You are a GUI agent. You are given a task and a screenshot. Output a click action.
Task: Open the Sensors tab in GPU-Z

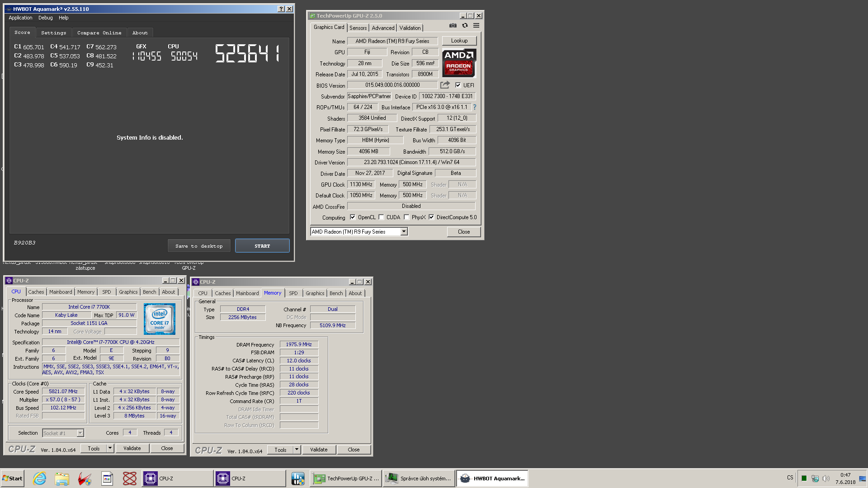tap(358, 28)
